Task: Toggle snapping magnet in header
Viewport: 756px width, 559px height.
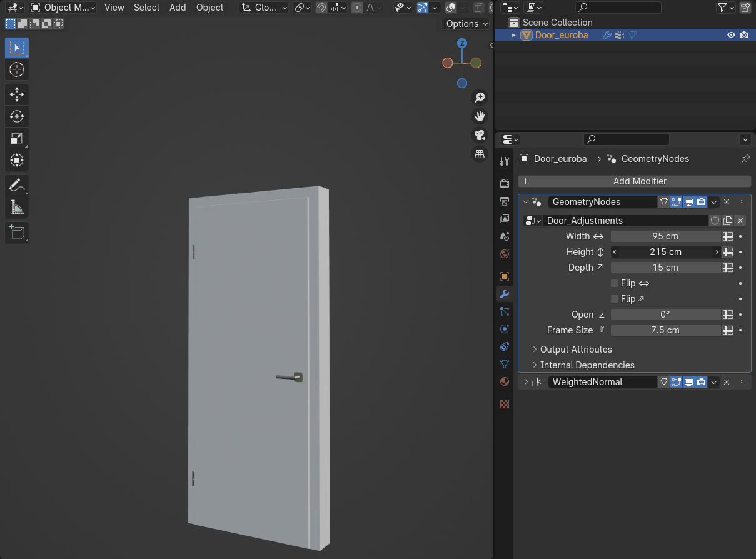Action: tap(321, 8)
